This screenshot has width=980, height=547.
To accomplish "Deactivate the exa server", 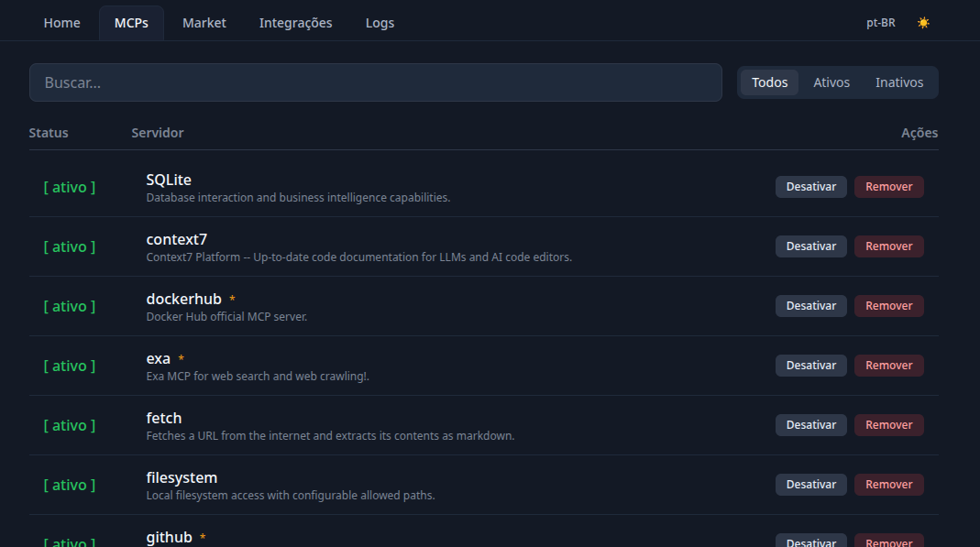I will (x=811, y=366).
